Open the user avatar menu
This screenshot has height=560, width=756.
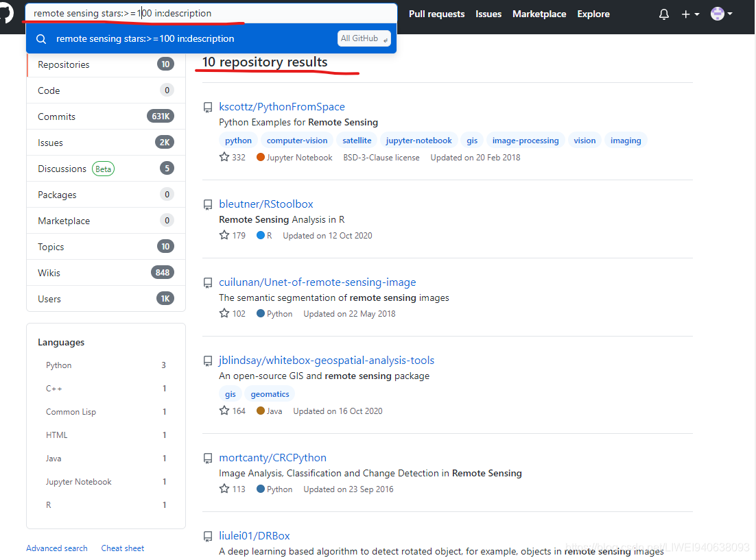pos(721,14)
